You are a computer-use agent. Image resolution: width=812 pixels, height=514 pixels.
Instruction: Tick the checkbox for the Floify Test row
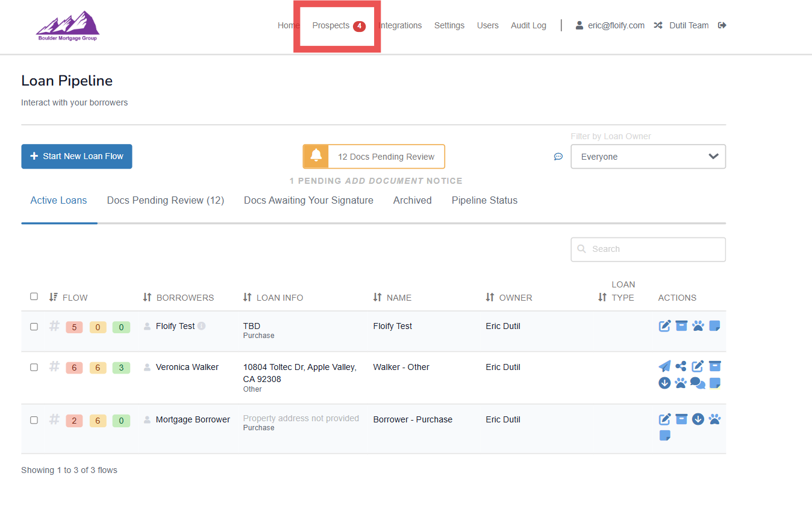click(x=34, y=327)
